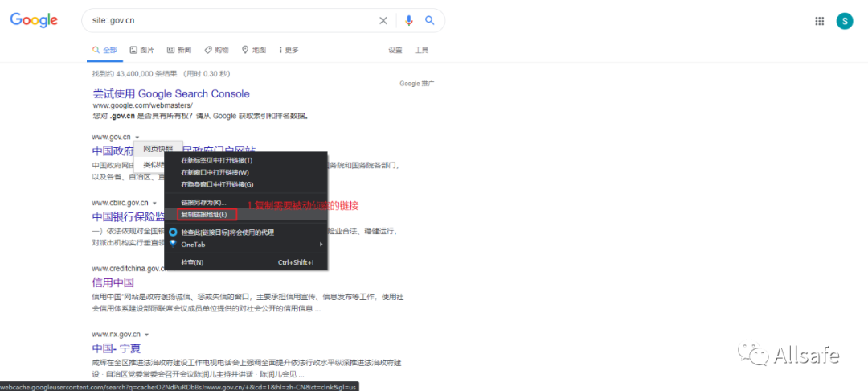The image size is (868, 391).
Task: Click the www.google.com/webmasters/ URL text
Action: (x=142, y=105)
